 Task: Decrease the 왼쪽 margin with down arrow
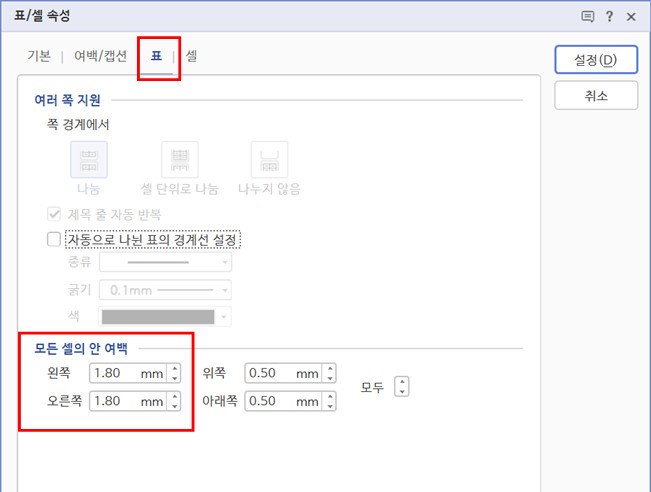(175, 378)
